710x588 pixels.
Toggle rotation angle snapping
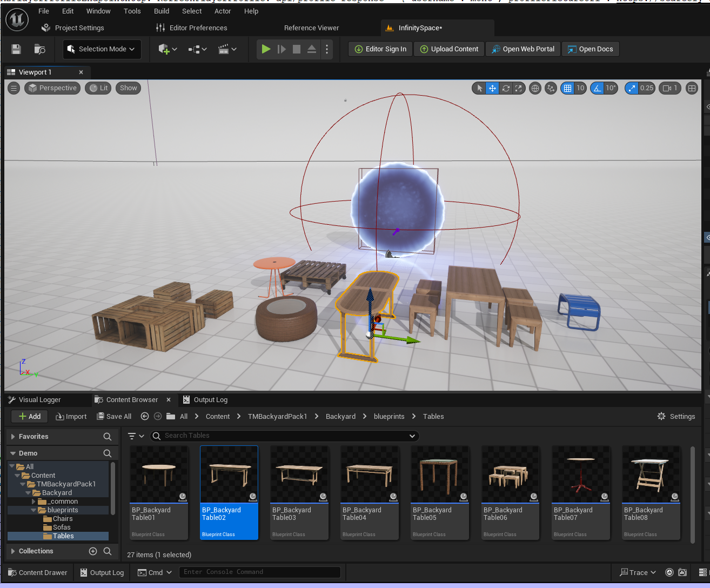[597, 88]
